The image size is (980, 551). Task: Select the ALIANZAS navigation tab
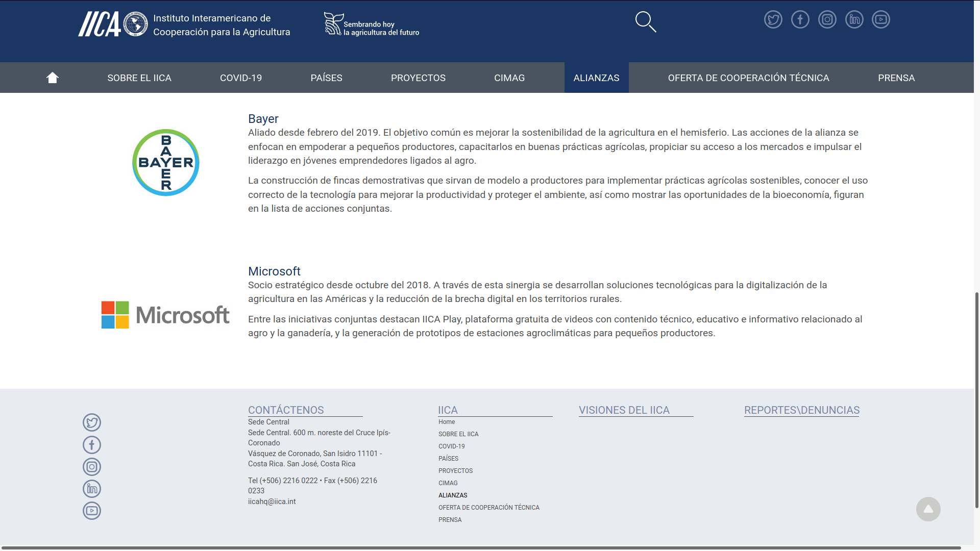(596, 78)
